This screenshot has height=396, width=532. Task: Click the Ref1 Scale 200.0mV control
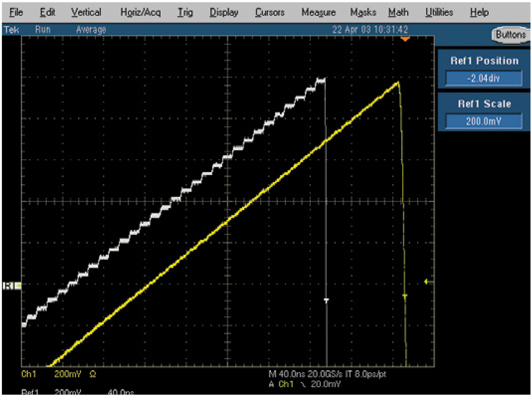click(483, 120)
